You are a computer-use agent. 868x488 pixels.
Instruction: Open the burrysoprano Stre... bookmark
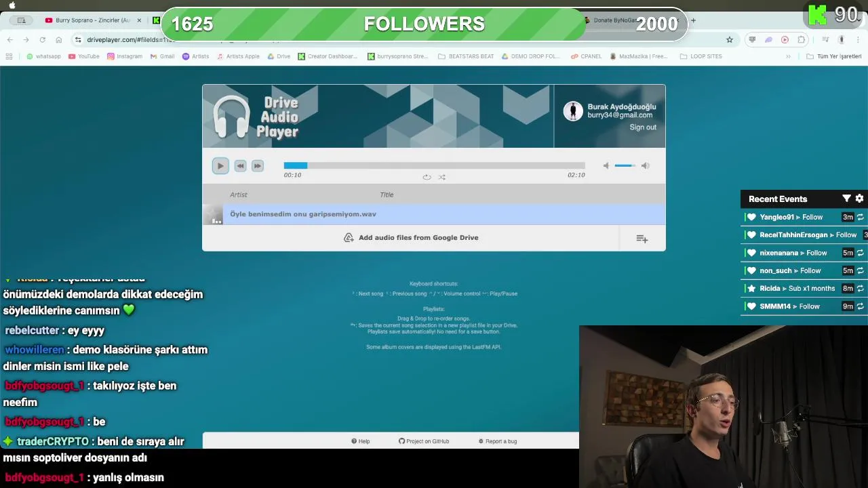pyautogui.click(x=398, y=56)
